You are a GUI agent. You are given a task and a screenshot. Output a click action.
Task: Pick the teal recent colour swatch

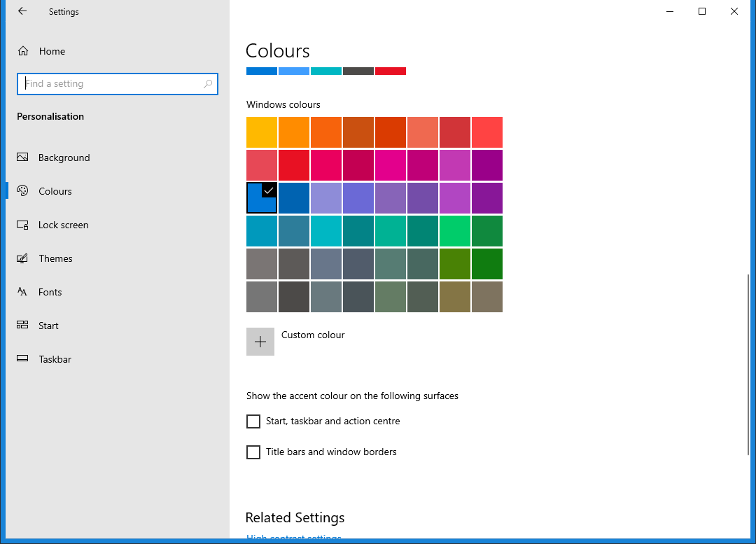pyautogui.click(x=326, y=71)
